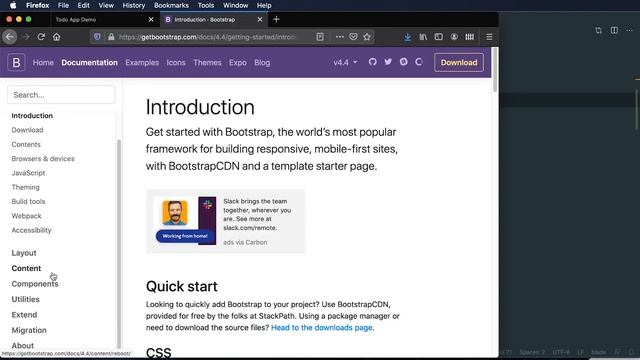
Task: Open Bootstrap Twitter icon link
Action: point(388,62)
